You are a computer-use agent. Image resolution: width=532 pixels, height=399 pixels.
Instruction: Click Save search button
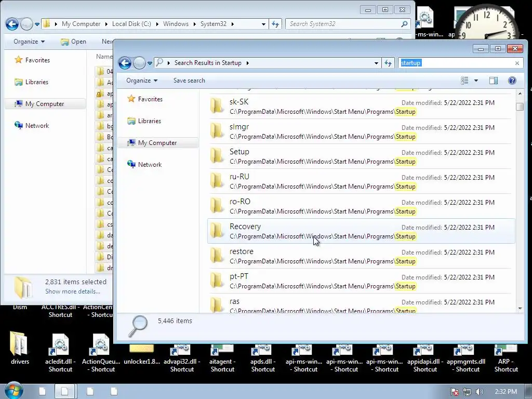(x=189, y=81)
